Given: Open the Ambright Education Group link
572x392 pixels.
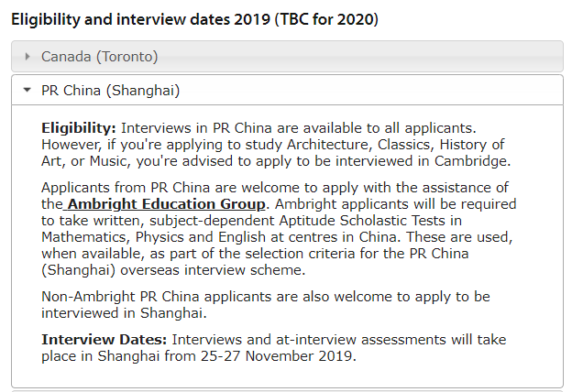Looking at the screenshot, I should [166, 204].
